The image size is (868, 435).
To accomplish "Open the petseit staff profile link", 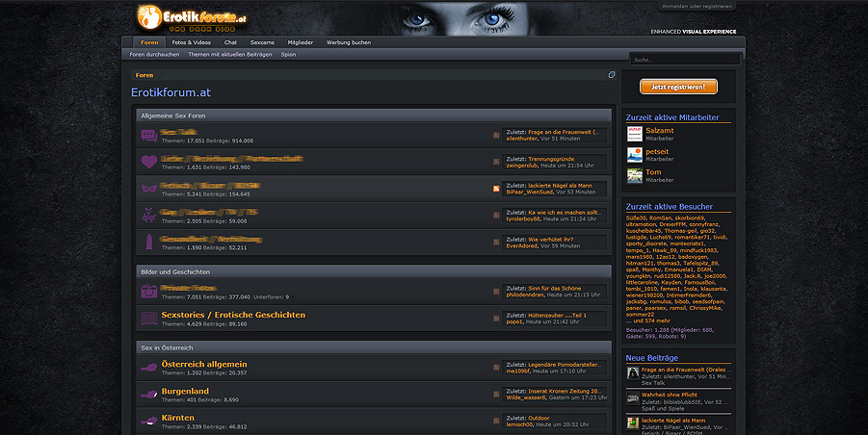I will (x=657, y=151).
